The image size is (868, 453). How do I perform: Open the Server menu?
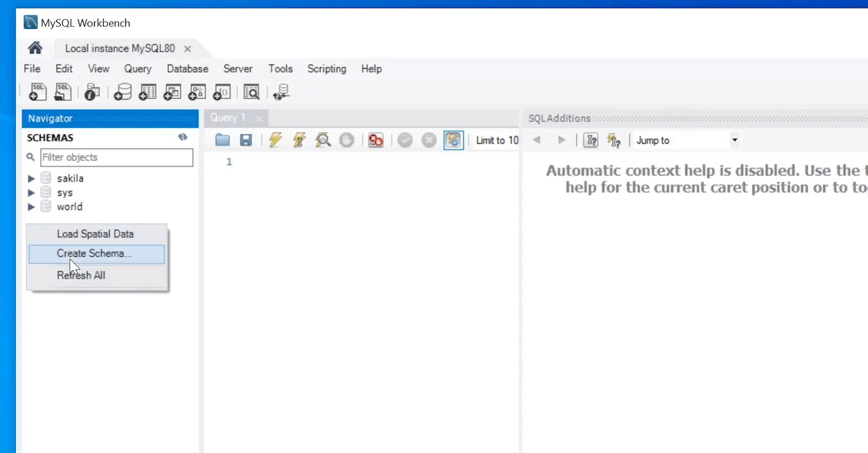click(x=238, y=69)
